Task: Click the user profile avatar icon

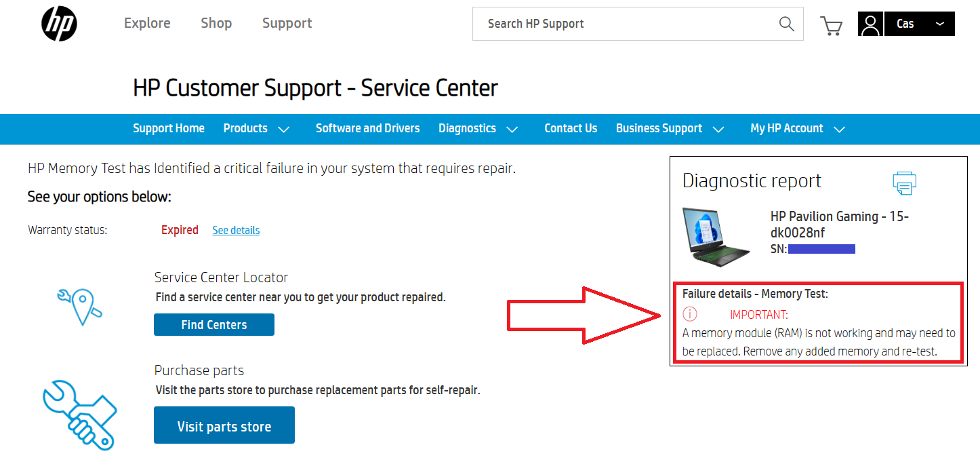Action: [x=870, y=24]
